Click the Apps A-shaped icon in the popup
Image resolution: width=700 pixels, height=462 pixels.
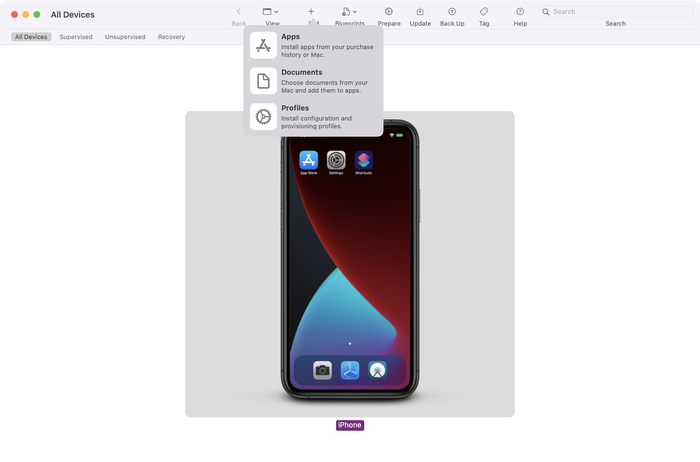(263, 45)
